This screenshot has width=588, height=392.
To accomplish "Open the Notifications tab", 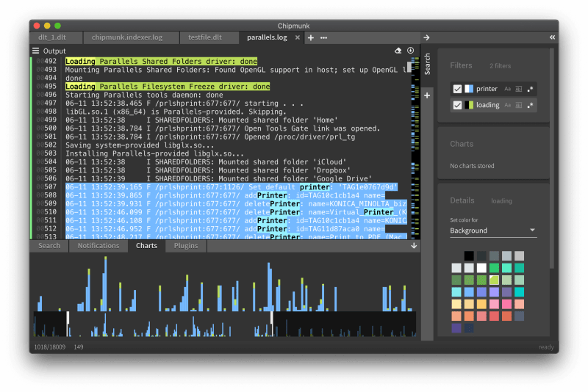I will click(98, 246).
